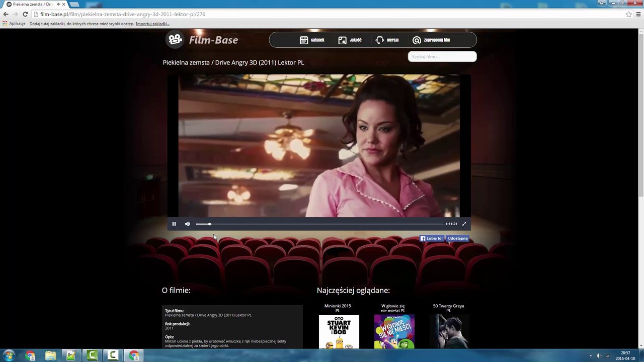644x362 pixels.
Task: Click the Najczęściej oglądane heading
Action: point(353,290)
